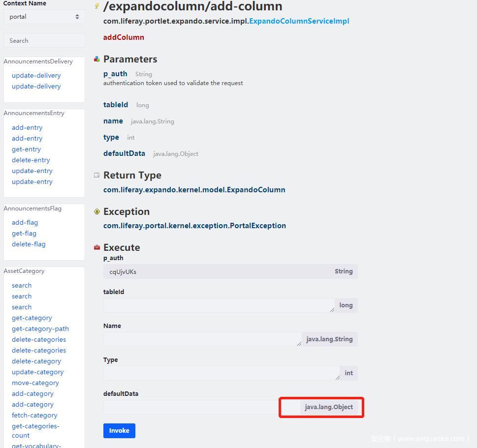Click the Exception warning icon
Viewport: 477px width, 448px height.
pyautogui.click(x=97, y=212)
